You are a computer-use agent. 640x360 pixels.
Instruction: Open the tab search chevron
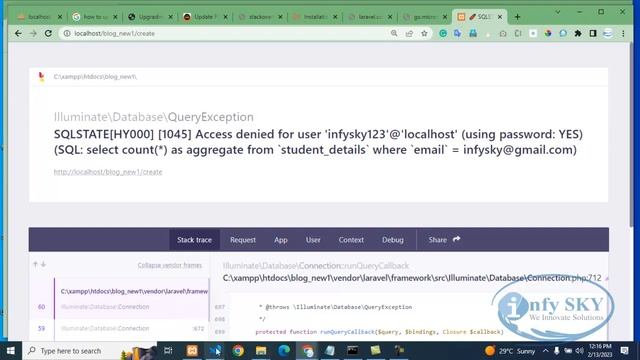(x=558, y=12)
